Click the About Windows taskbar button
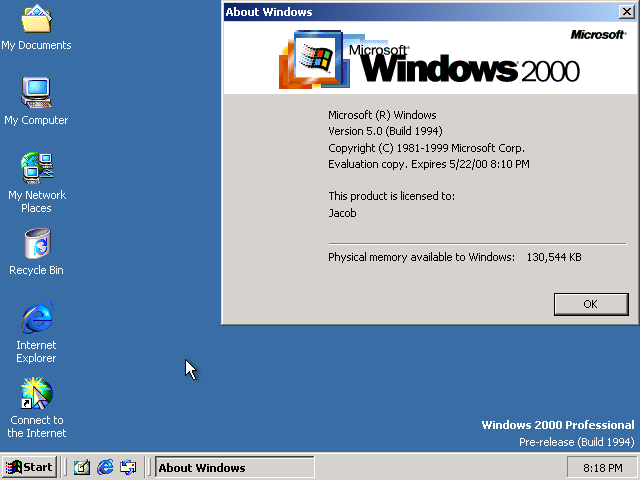The width and height of the screenshot is (640, 480). click(x=235, y=467)
